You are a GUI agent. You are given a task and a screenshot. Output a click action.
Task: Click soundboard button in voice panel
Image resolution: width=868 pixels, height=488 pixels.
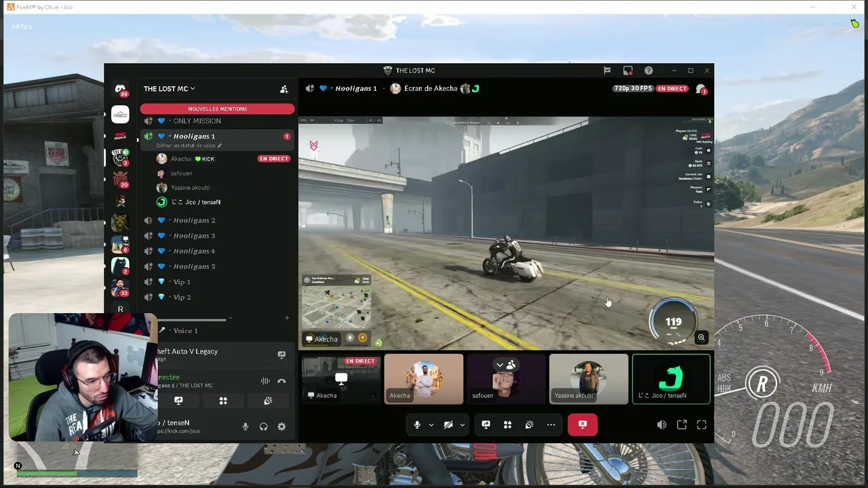pos(268,401)
